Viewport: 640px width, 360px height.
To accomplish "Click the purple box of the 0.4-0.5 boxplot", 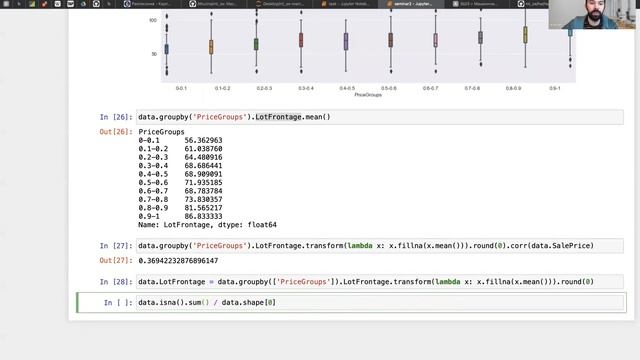I will point(346,42).
